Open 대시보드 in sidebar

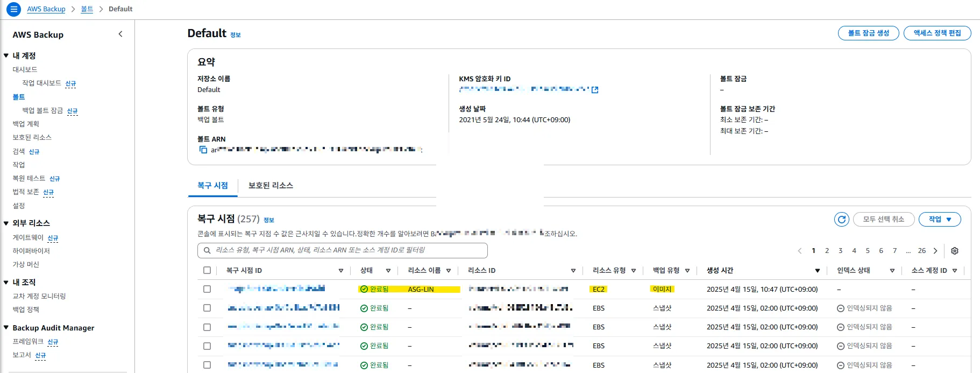tap(25, 69)
